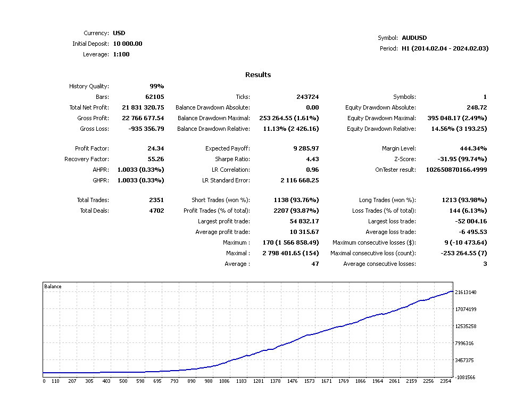The width and height of the screenshot is (532, 419).
Task: Select the Currency value USD
Action: click(119, 33)
